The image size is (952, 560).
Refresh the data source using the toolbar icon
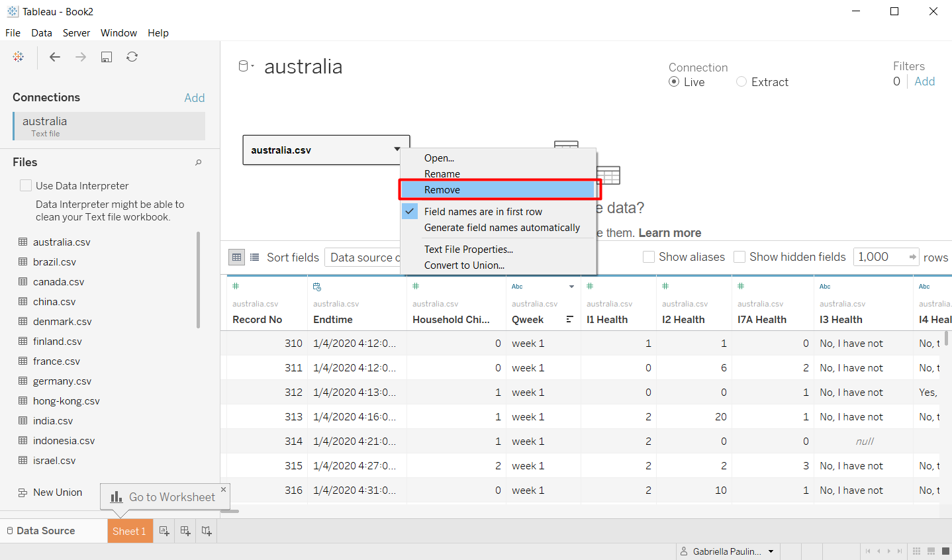(x=132, y=57)
